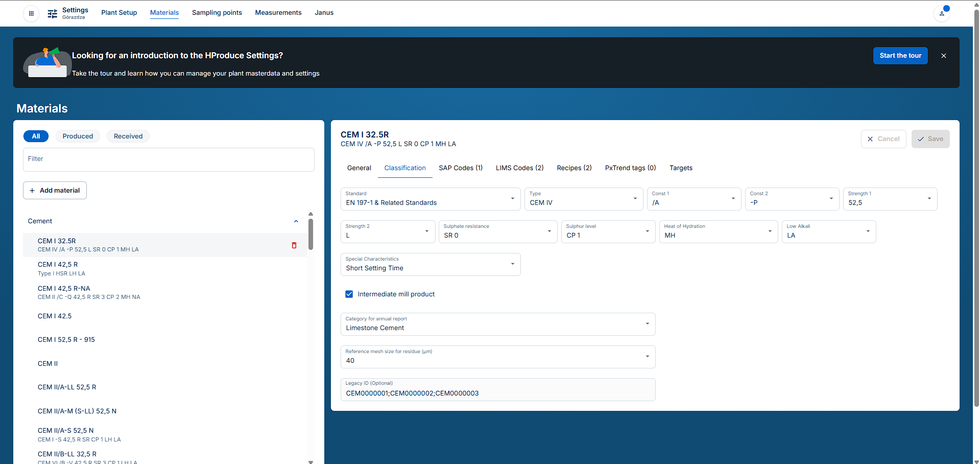980x464 pixels.
Task: Switch to the Targets tab
Action: tap(681, 168)
